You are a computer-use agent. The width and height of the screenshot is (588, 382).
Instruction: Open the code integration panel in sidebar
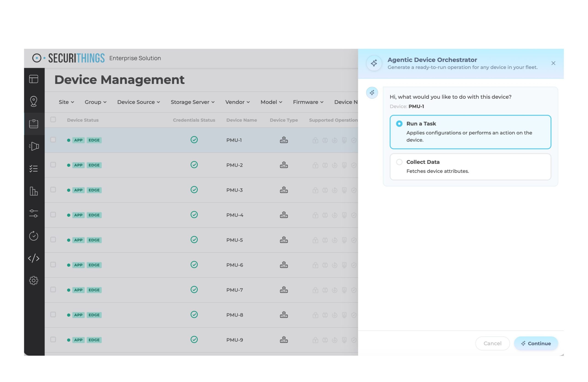point(34,258)
